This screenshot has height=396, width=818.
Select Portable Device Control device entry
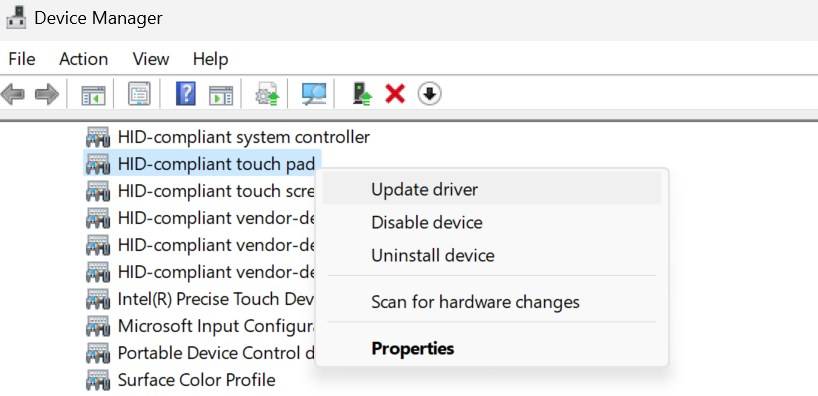(x=216, y=353)
